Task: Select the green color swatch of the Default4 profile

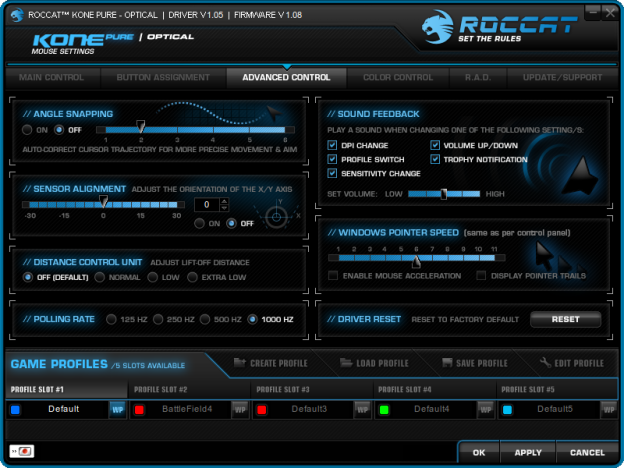Action: pyautogui.click(x=384, y=410)
